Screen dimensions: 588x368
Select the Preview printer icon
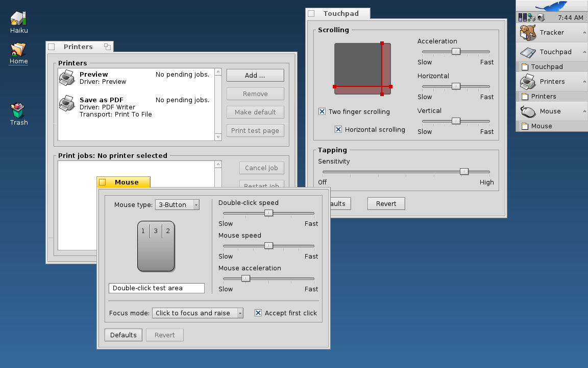[67, 78]
